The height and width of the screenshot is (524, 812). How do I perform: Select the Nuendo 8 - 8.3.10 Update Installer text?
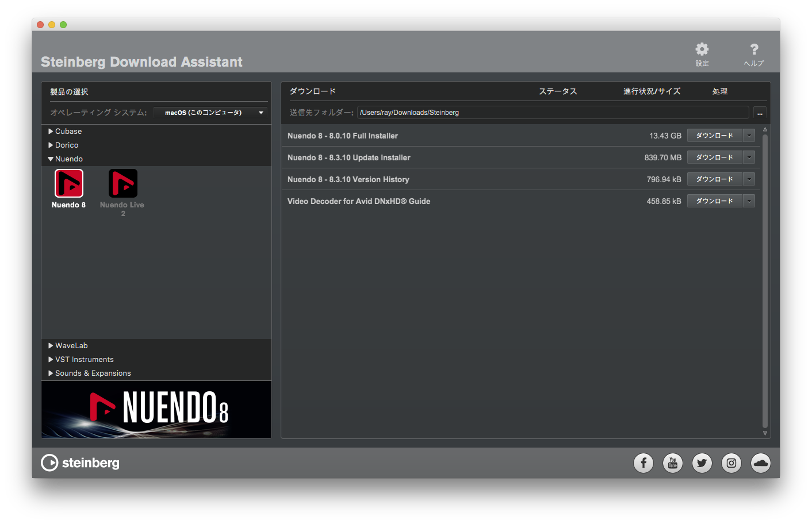[x=349, y=158]
